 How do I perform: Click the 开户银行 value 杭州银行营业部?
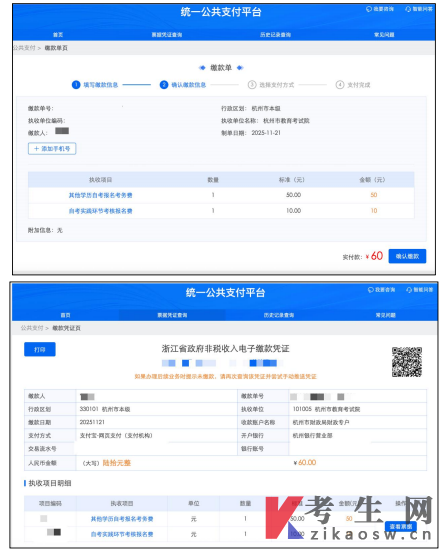tap(313, 436)
